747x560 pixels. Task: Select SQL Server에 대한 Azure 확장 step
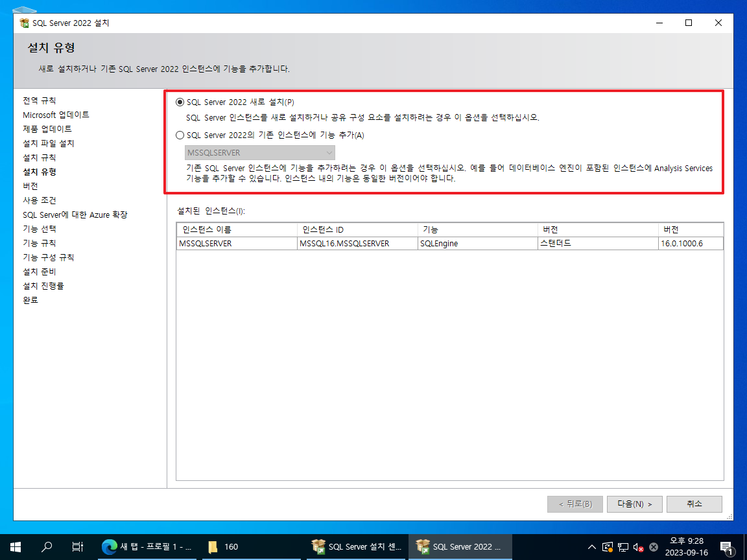click(75, 215)
